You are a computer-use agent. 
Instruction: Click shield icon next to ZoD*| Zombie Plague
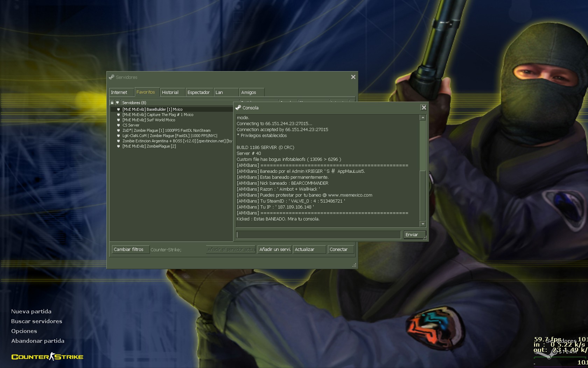119,130
